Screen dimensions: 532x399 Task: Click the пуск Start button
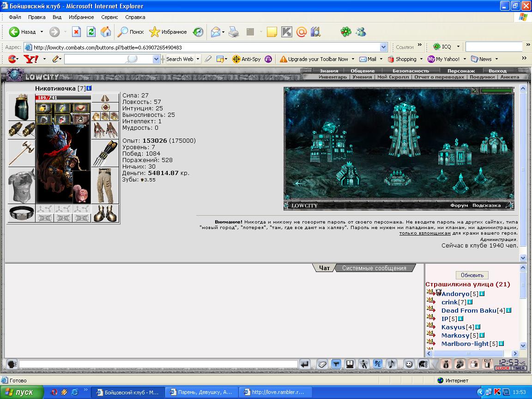click(22, 392)
